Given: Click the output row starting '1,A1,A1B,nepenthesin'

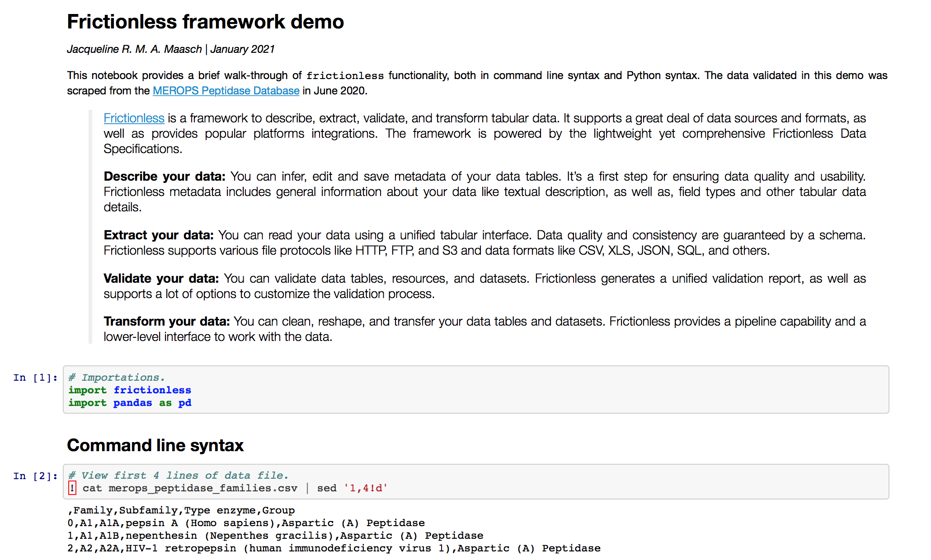Looking at the screenshot, I should point(275,536).
